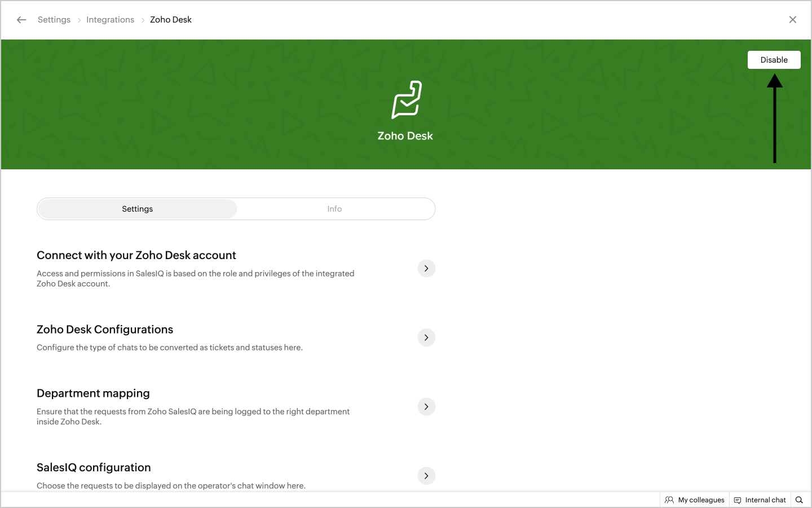This screenshot has height=508, width=812.
Task: Click the Zoho Desk title on banner
Action: pos(405,136)
